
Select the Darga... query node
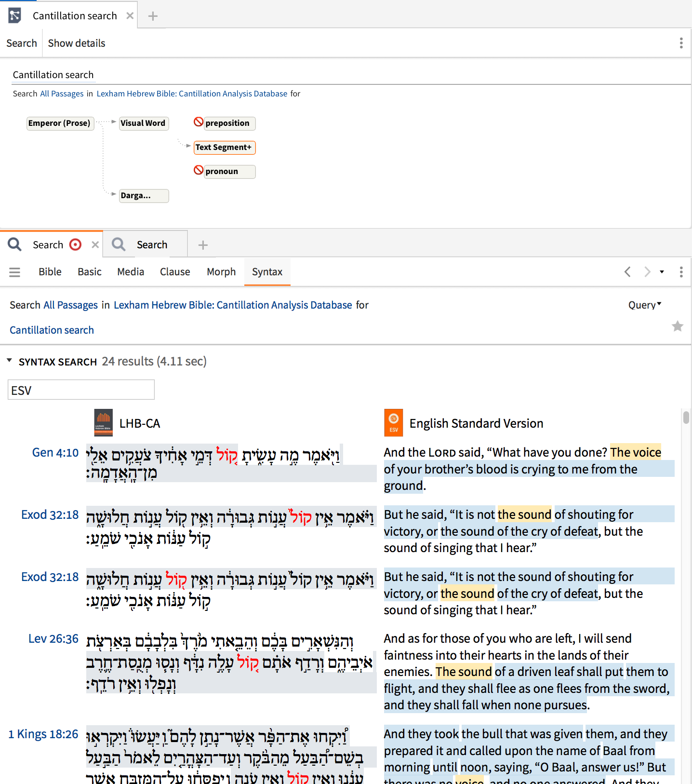click(x=144, y=196)
